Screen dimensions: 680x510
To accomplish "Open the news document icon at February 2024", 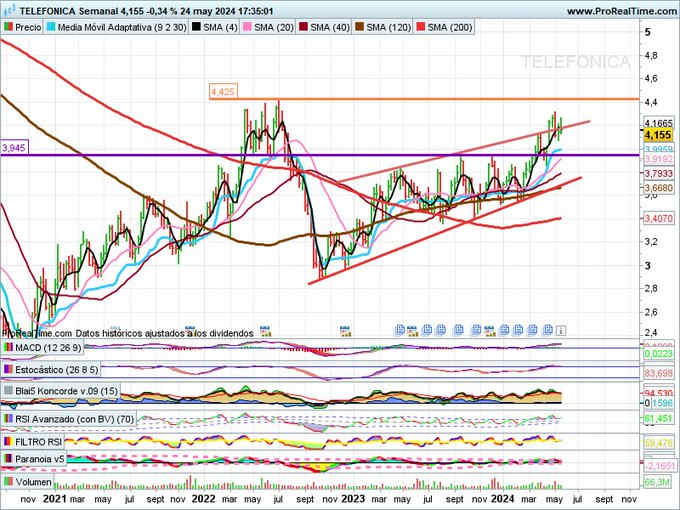I will pyautogui.click(x=518, y=330).
